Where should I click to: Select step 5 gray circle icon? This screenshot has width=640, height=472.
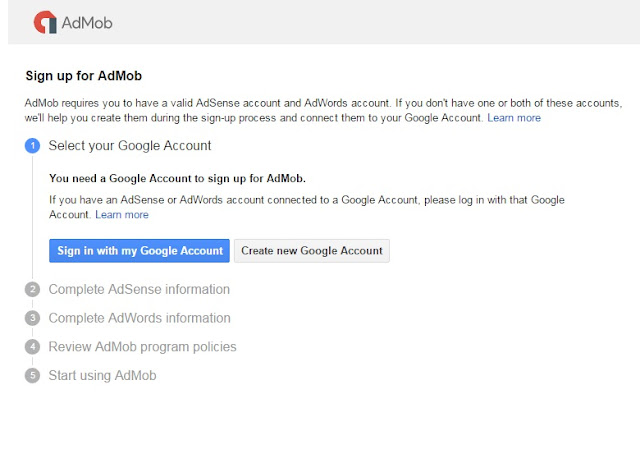click(33, 376)
